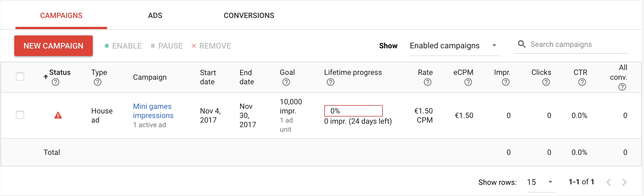Click the 0% lifetime progress bar
This screenshot has width=644, height=196.
(x=353, y=111)
